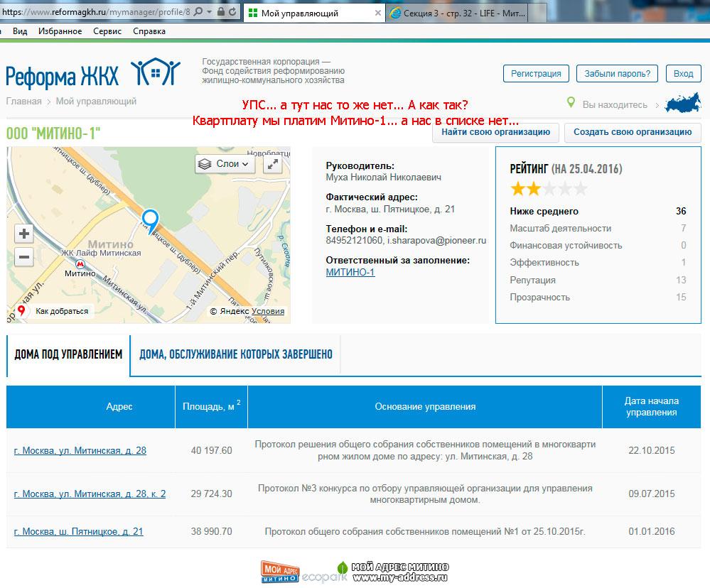The width and height of the screenshot is (710, 588).
Task: Go to Главная breadcrumb link
Action: [x=23, y=102]
